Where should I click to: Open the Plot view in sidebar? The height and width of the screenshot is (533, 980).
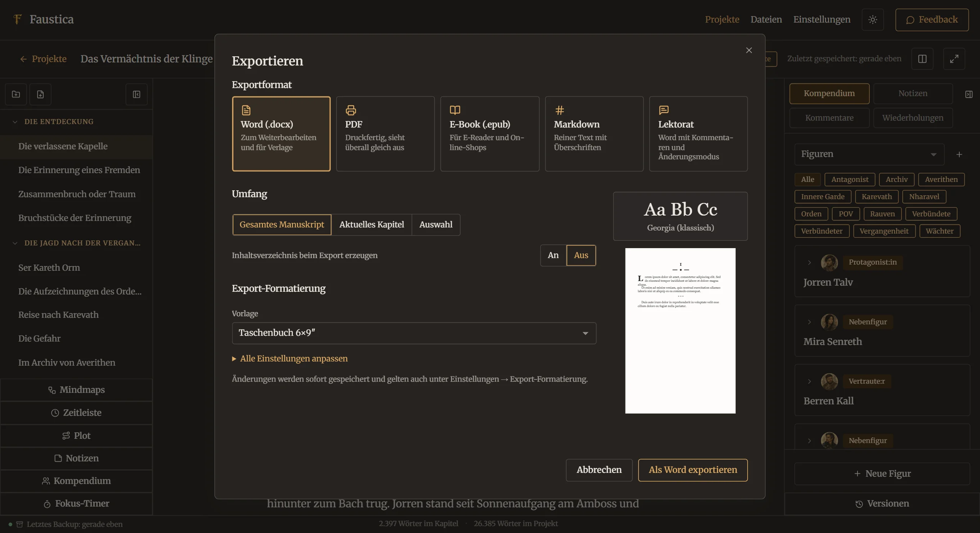tap(77, 436)
